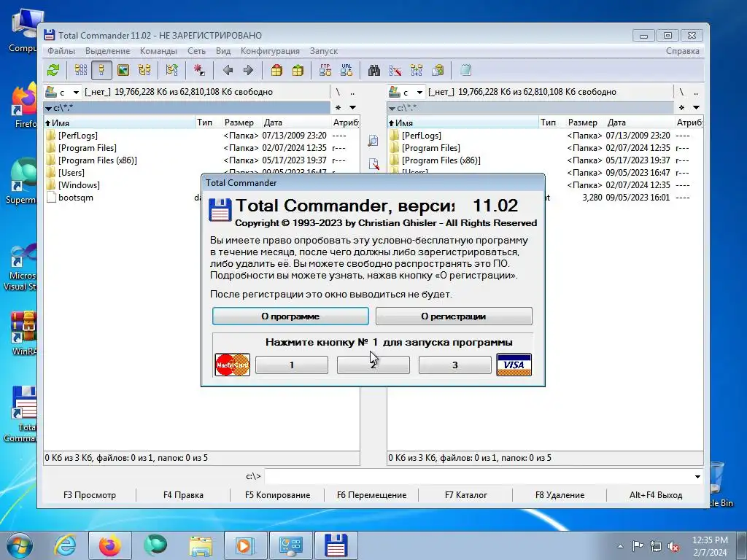The height and width of the screenshot is (560, 747).
Task: Click F8 Удаление function button
Action: (560, 495)
